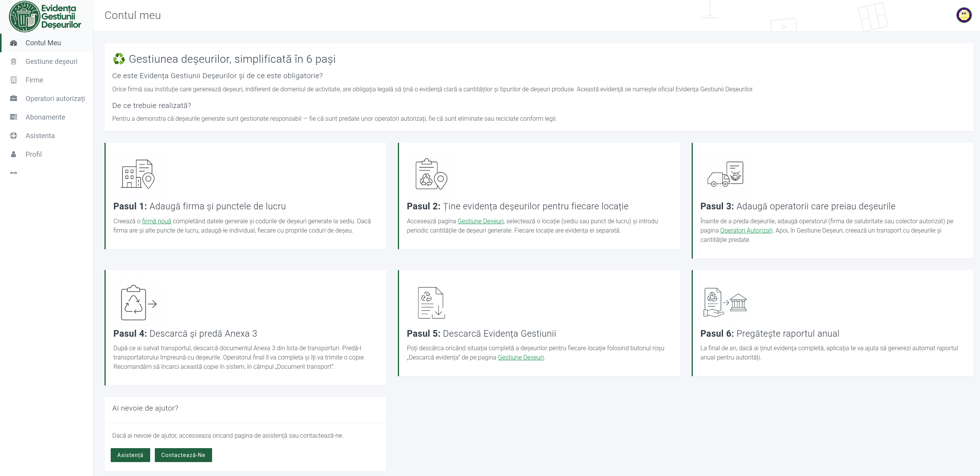Click the trash bin Gestiune deșeuri sidebar icon

14,62
